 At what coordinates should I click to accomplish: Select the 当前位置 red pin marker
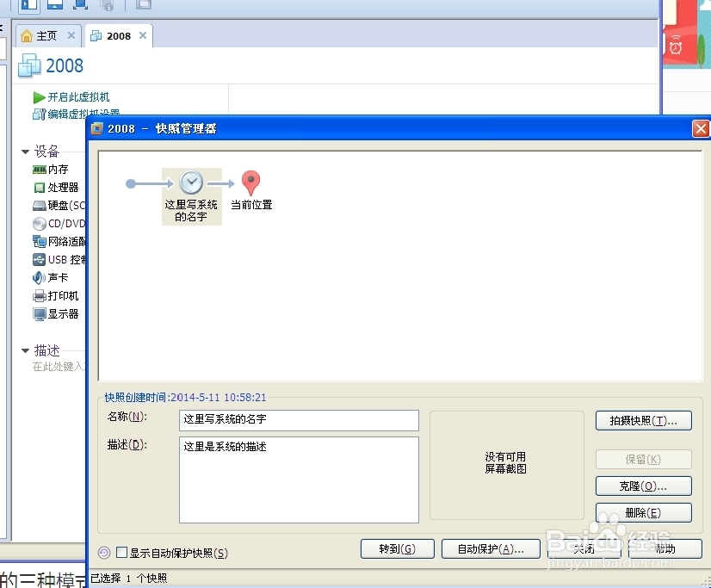[250, 183]
